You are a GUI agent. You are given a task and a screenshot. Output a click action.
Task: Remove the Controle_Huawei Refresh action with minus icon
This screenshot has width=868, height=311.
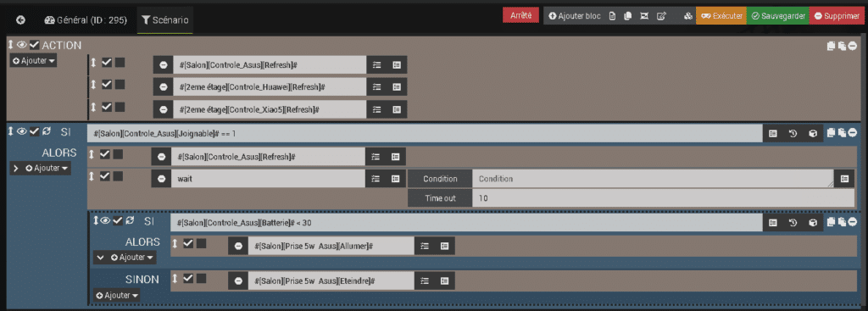(163, 87)
